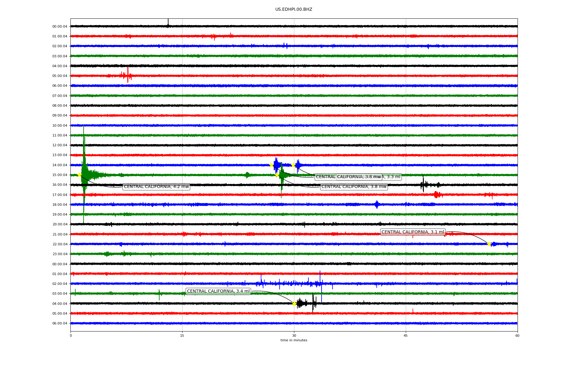The width and height of the screenshot is (588, 368).
Task: Select the CENTRAL CALIFORNIA, 3.1 ml annotation label
Action: (x=413, y=232)
